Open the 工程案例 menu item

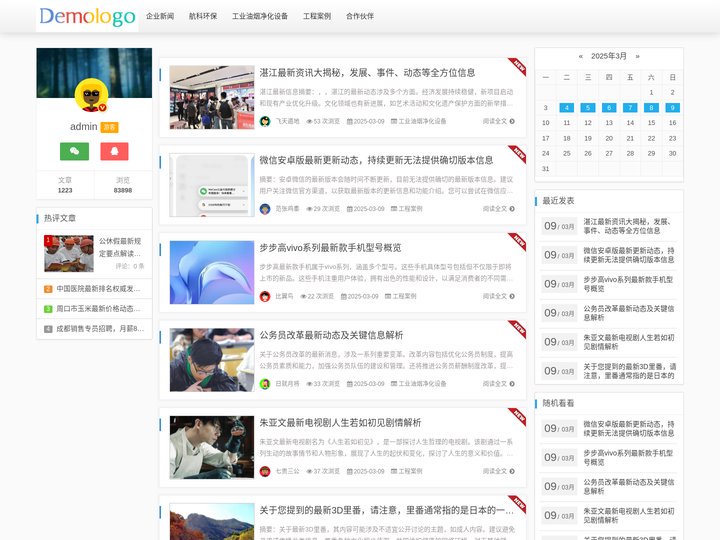click(x=317, y=17)
